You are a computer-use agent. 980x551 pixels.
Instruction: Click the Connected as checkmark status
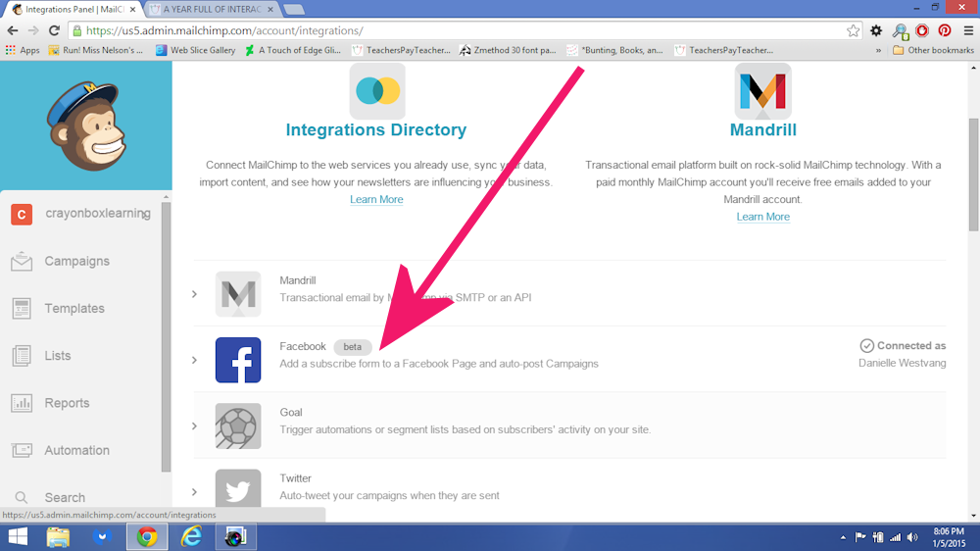(903, 346)
